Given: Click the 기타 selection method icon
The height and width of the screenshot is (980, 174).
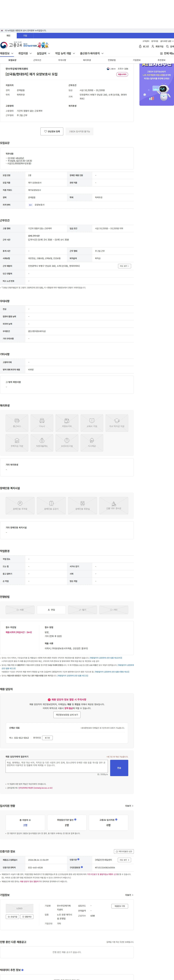Looking at the screenshot, I should (114, 610).
